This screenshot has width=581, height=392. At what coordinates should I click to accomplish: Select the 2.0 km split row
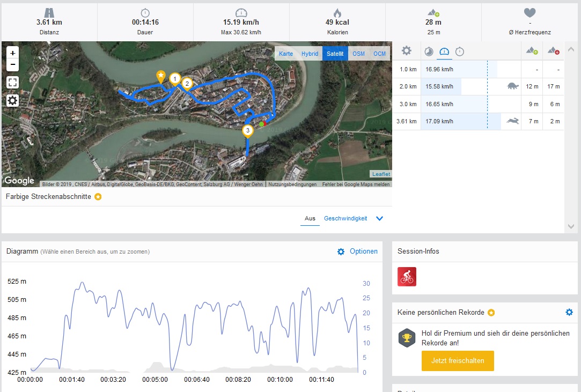(478, 87)
